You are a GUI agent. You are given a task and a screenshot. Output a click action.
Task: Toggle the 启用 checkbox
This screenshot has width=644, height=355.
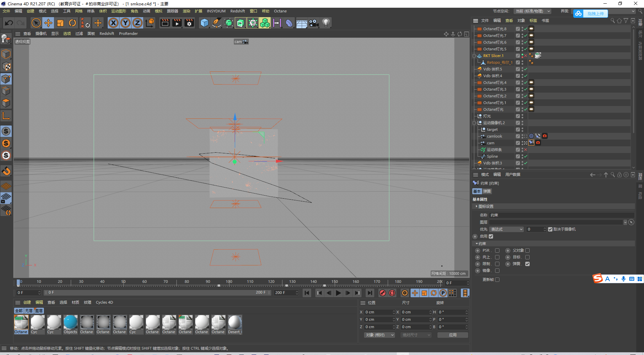point(491,236)
